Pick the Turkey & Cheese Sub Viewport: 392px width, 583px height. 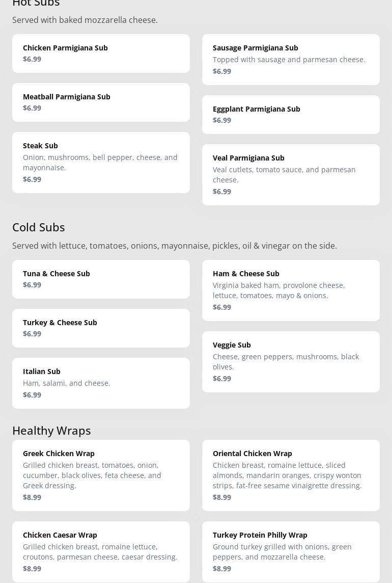(101, 328)
